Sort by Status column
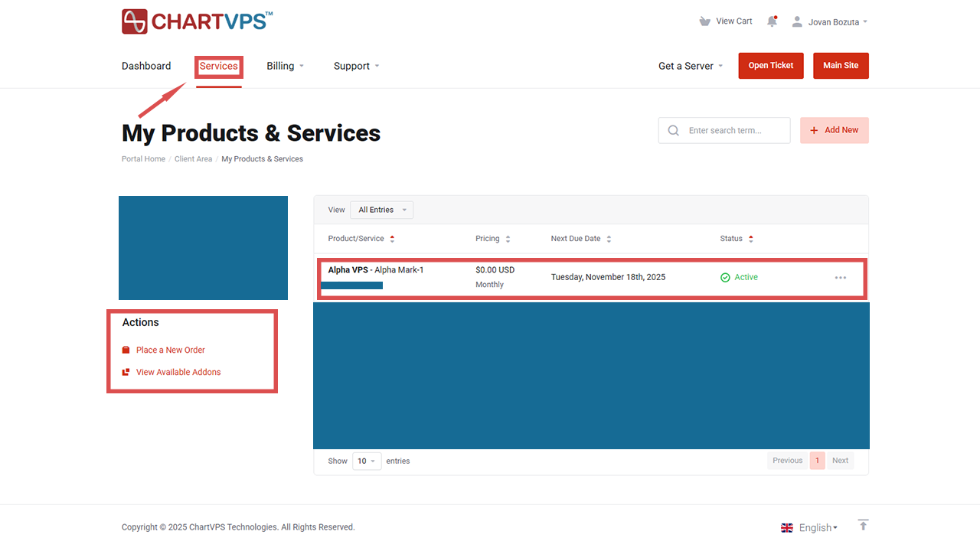Image resolution: width=980 pixels, height=551 pixels. click(x=750, y=239)
